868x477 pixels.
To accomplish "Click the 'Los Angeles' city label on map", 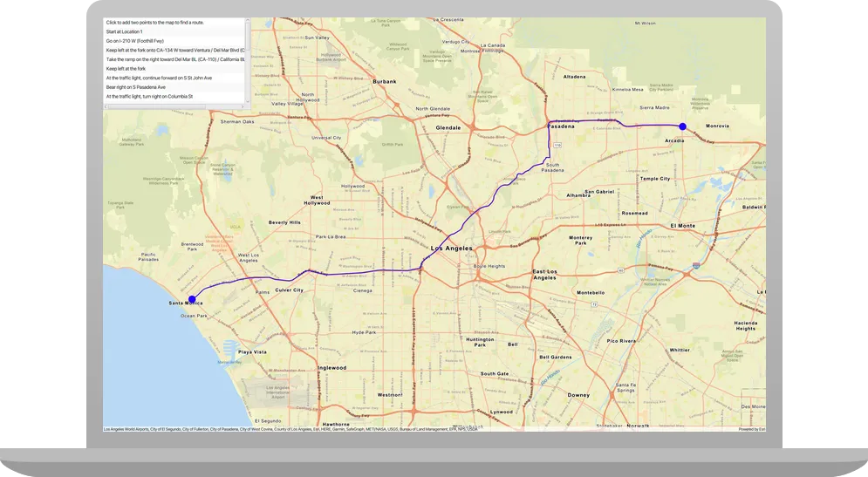I will pyautogui.click(x=452, y=248).
